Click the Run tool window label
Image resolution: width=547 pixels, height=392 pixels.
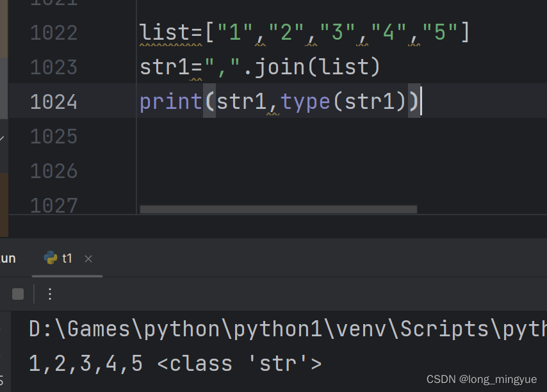pyautogui.click(x=6, y=257)
